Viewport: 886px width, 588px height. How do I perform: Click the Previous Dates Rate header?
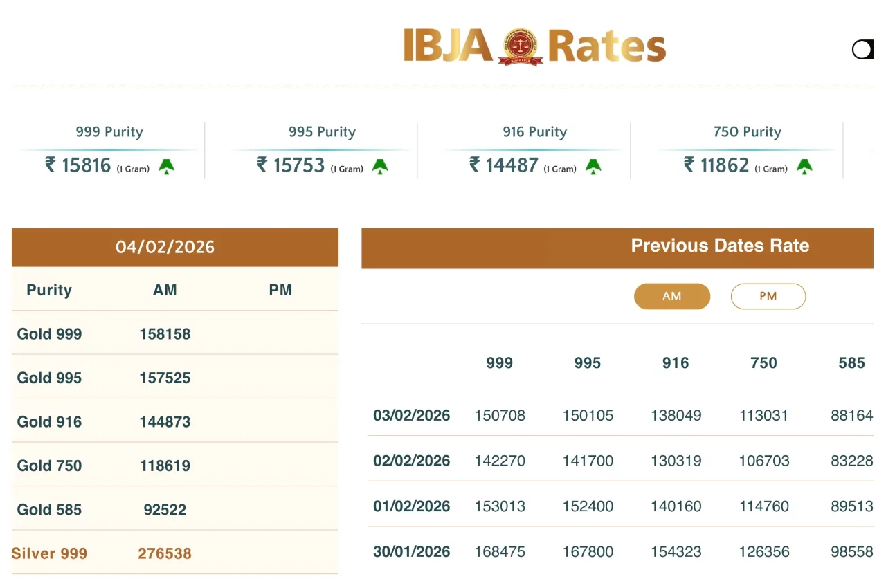click(720, 246)
